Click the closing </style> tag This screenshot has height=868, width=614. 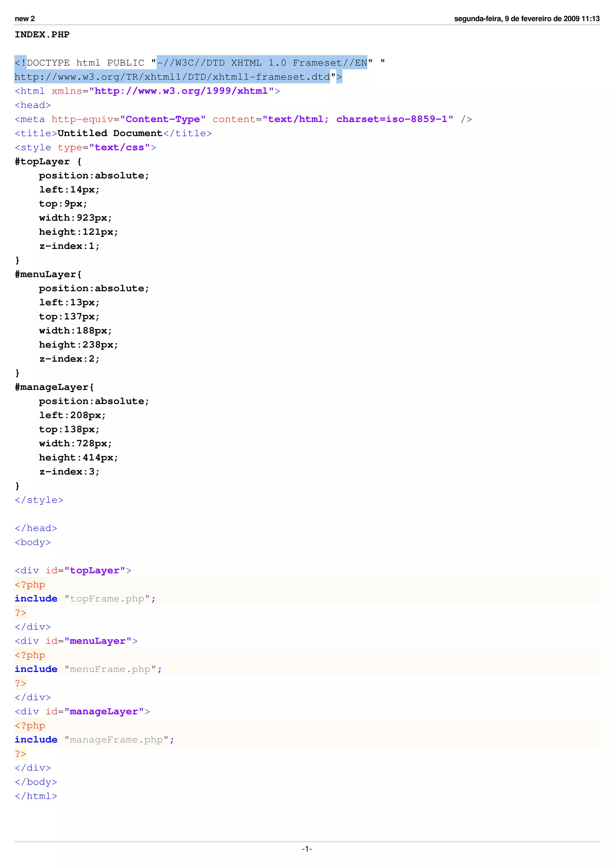pos(39,500)
